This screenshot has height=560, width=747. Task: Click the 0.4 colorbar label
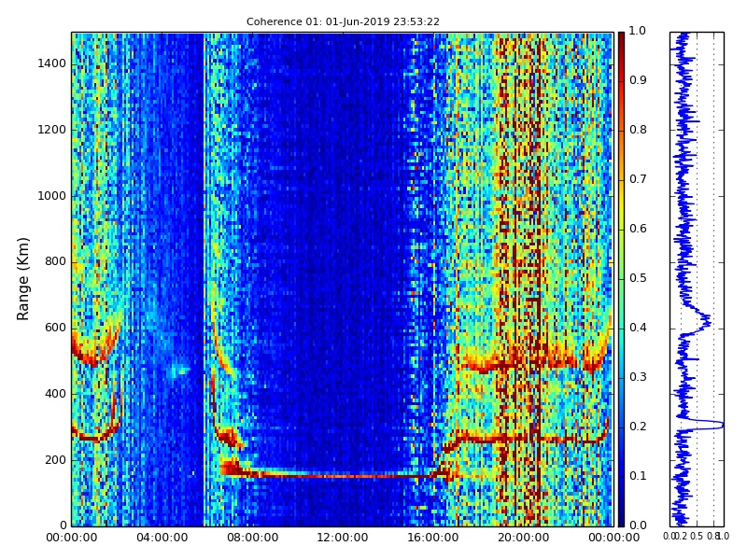[638, 329]
